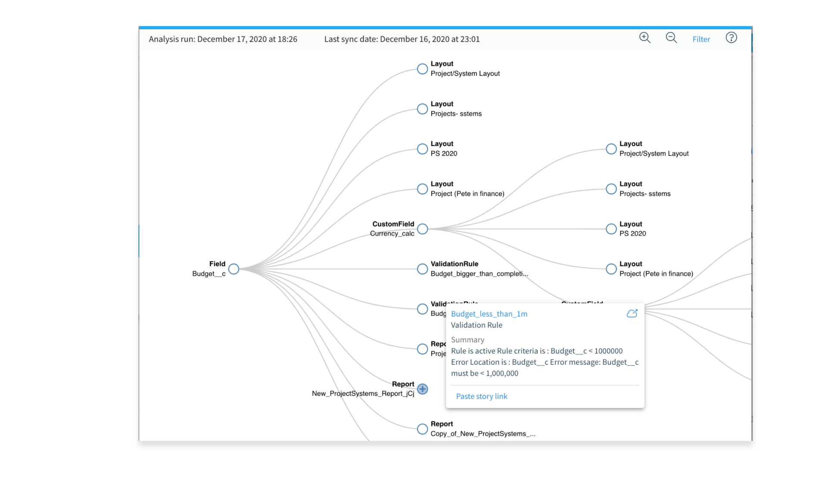The height and width of the screenshot is (504, 828).
Task: Click Paste story link
Action: pos(481,396)
